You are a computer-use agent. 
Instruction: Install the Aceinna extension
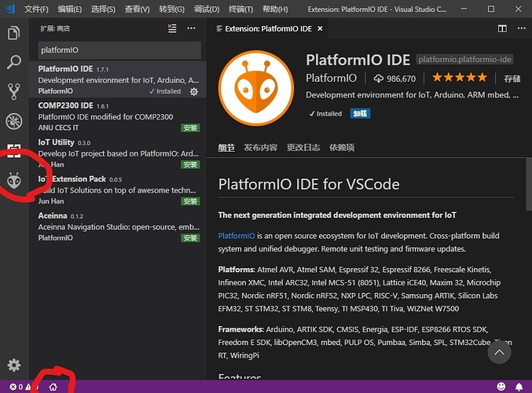(x=190, y=238)
